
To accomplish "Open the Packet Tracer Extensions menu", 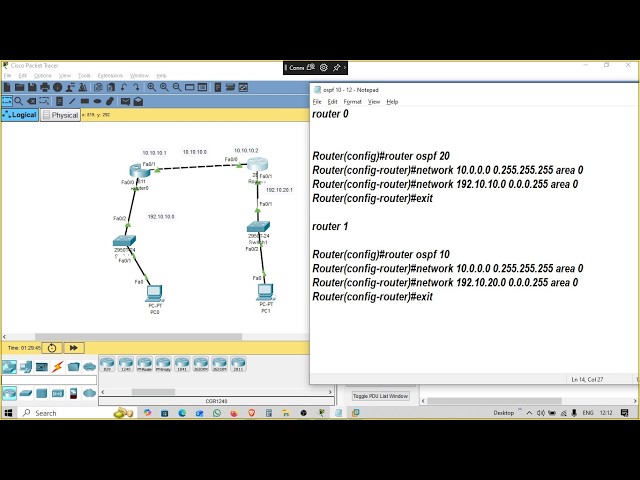I will [x=110, y=76].
